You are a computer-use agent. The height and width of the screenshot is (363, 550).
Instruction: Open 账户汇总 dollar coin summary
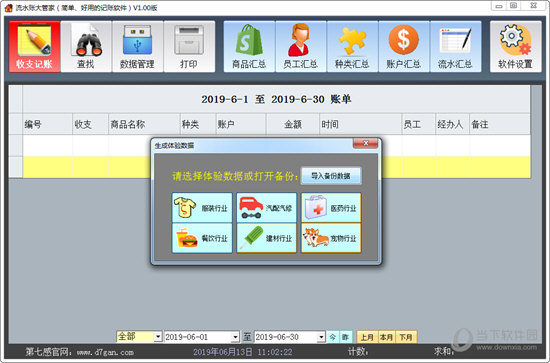point(404,47)
